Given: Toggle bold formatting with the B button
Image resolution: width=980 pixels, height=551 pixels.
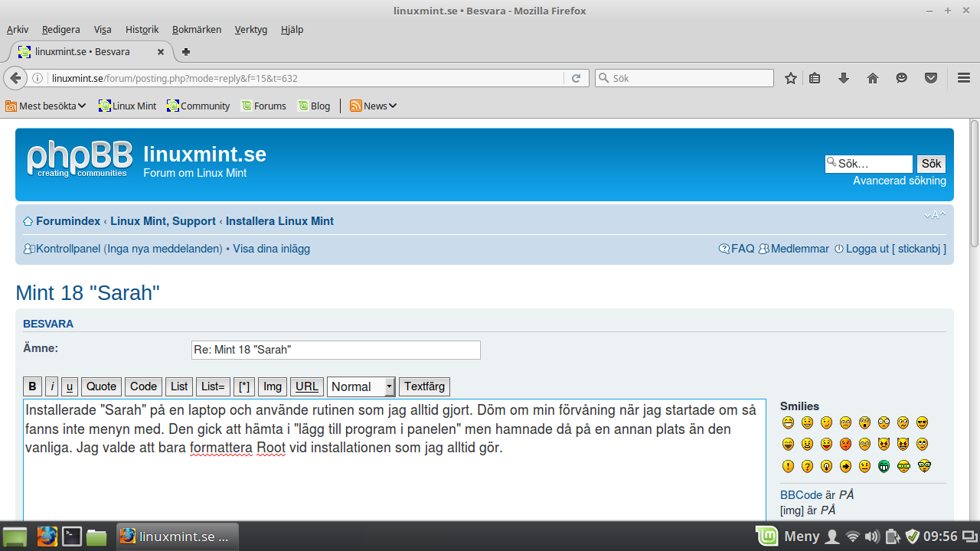Looking at the screenshot, I should coord(31,386).
